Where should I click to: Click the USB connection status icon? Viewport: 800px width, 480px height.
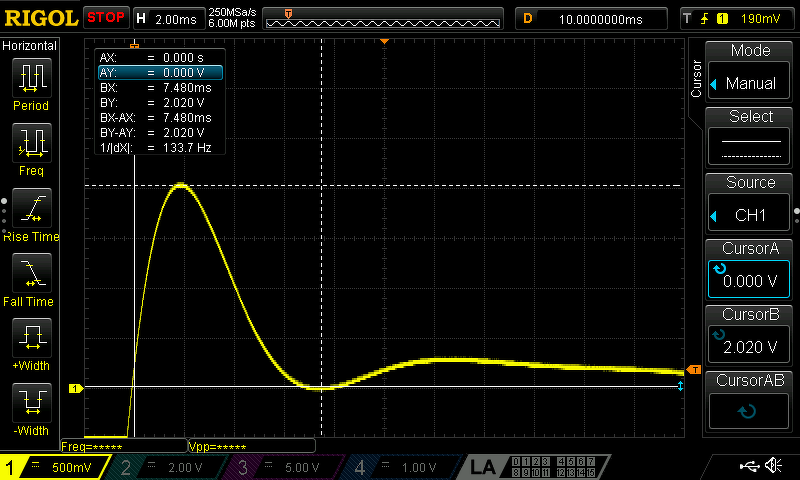[x=749, y=465]
